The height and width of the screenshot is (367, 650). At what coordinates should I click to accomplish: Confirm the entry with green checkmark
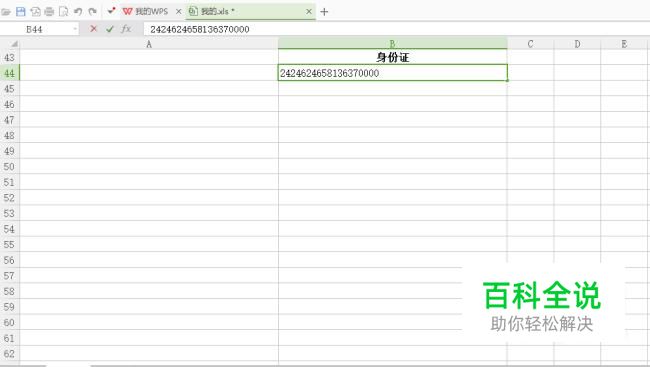coord(110,29)
